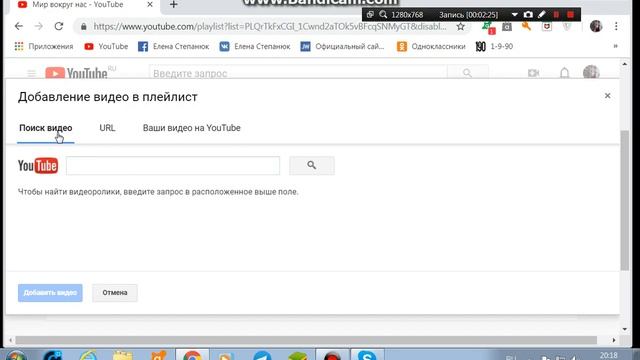Screen dimensions: 640x360
Task: Close the add video dialog with X
Action: click(x=607, y=96)
